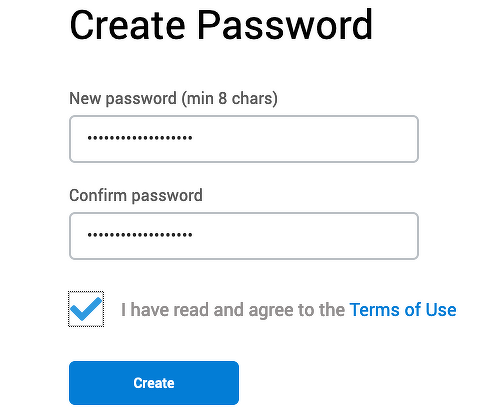Image resolution: width=491 pixels, height=411 pixels.
Task: Uncheck the Terms of Use agreement checkbox
Action: point(86,309)
